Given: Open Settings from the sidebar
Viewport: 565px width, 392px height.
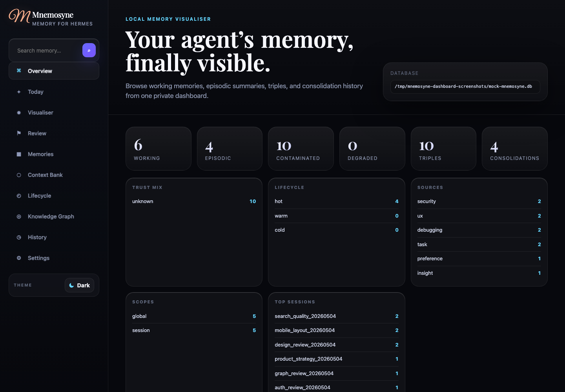Looking at the screenshot, I should coord(54,258).
